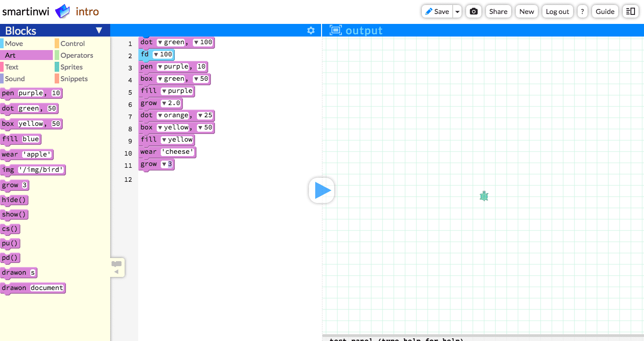Click the Share button
Viewport: 644px width, 341px height.
coord(498,12)
